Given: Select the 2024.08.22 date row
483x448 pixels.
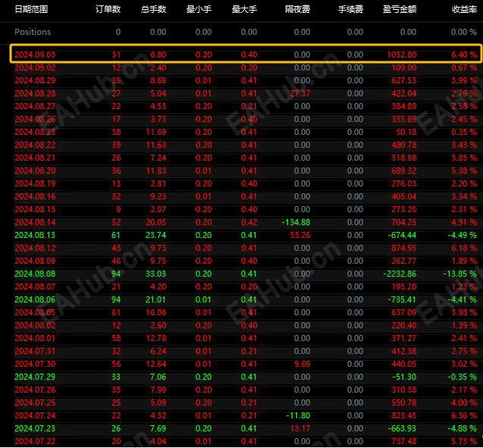Looking at the screenshot, I should (246, 145).
